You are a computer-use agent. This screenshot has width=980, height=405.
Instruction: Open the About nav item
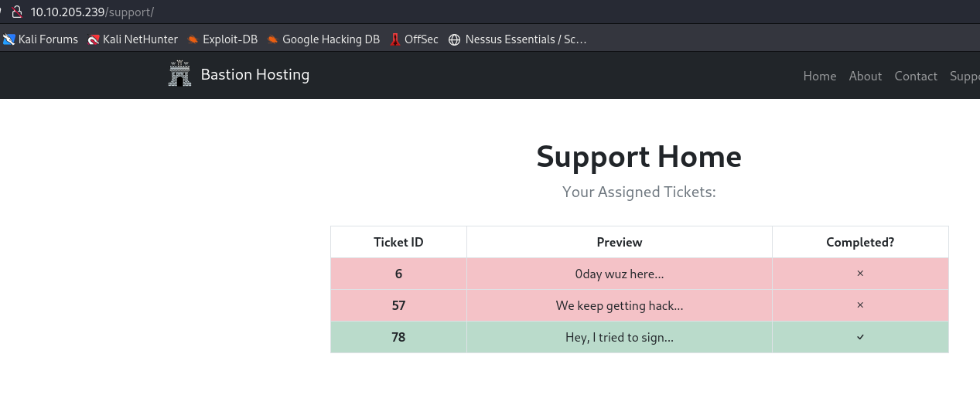(865, 76)
